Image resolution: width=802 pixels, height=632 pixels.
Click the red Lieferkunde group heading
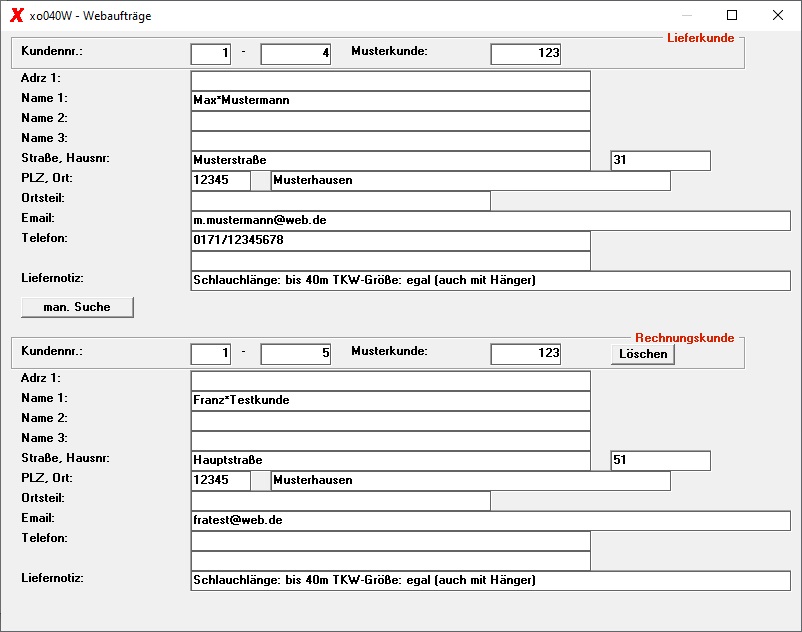click(700, 38)
